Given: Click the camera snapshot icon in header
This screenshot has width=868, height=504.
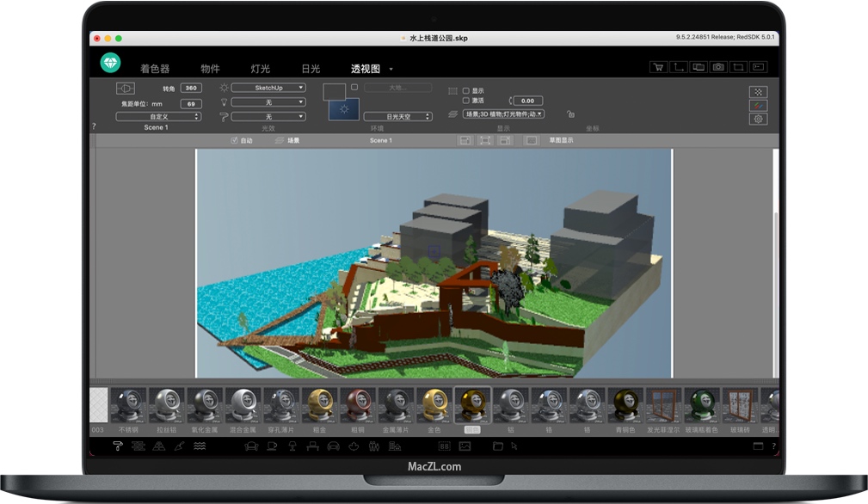Looking at the screenshot, I should coord(718,67).
